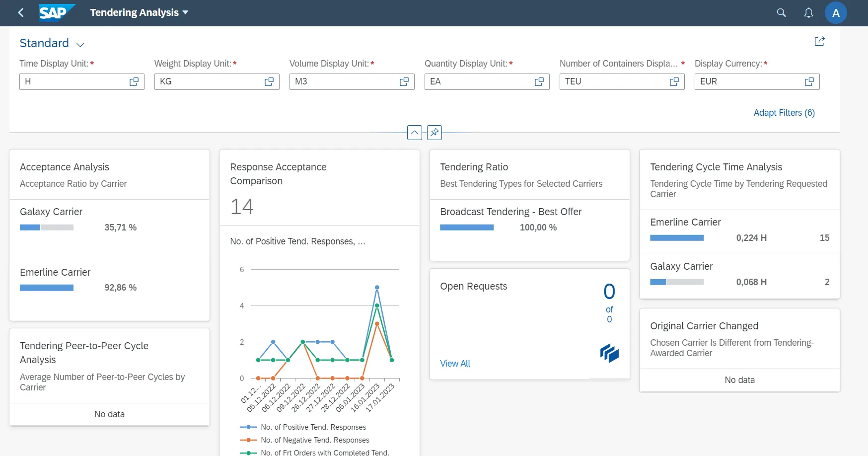Open the notifications bell
Viewport: 868px width, 456px height.
coord(808,12)
